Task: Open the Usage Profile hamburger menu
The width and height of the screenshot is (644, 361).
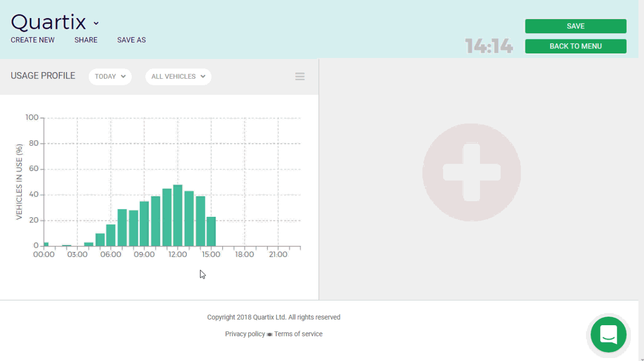Action: (x=300, y=77)
